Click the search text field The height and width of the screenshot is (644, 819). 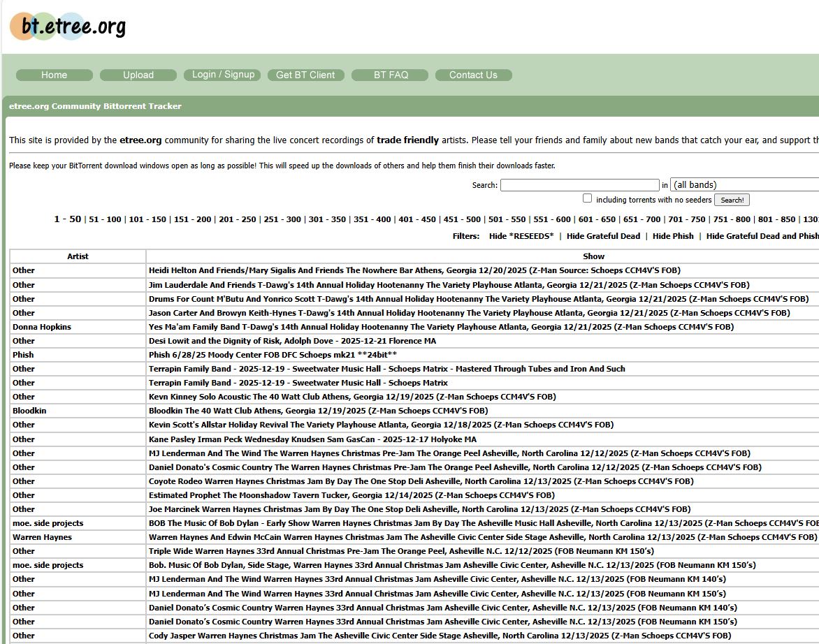coord(579,185)
